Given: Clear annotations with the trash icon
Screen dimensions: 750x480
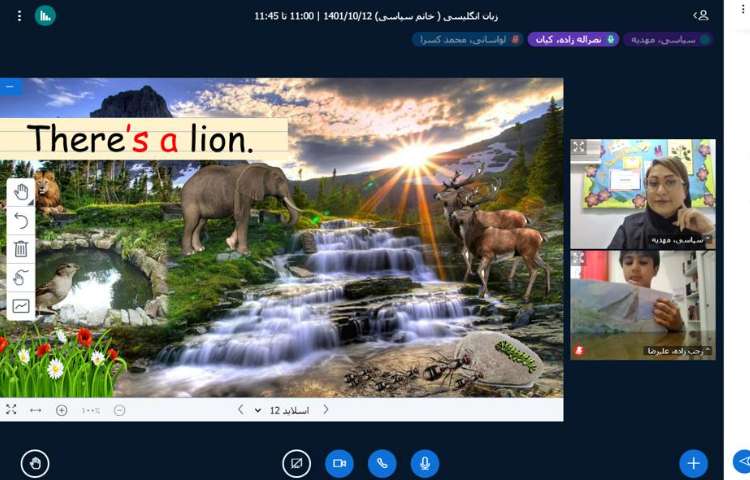Looking at the screenshot, I should [x=21, y=249].
